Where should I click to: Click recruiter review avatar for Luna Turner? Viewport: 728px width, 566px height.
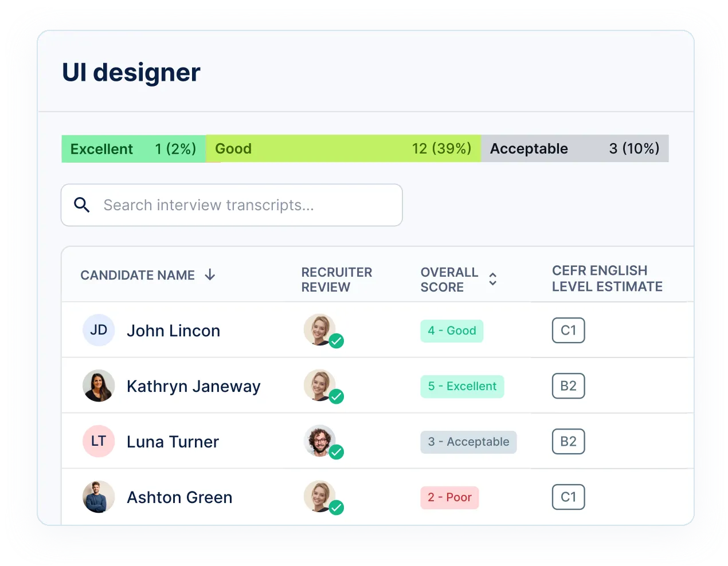coord(320,441)
